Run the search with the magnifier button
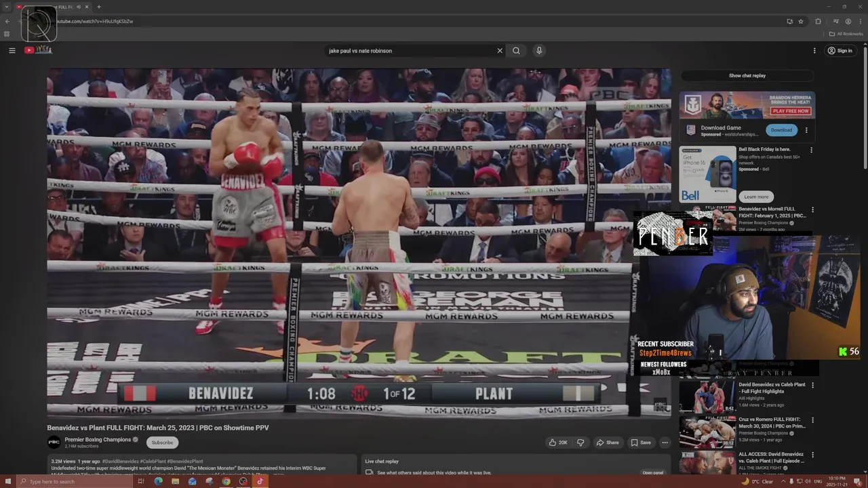Image resolution: width=868 pixels, height=488 pixels. pyautogui.click(x=516, y=50)
